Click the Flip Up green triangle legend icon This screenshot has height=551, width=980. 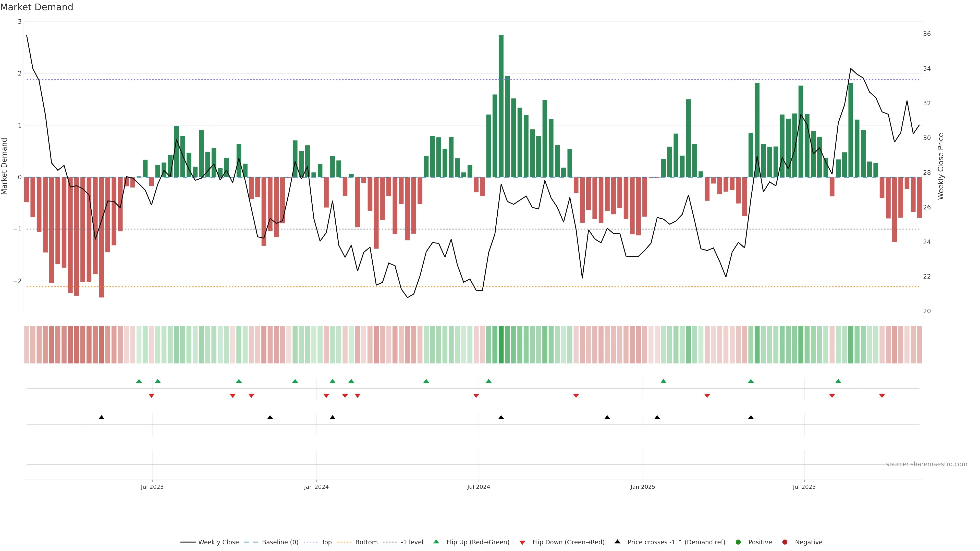[x=436, y=542]
